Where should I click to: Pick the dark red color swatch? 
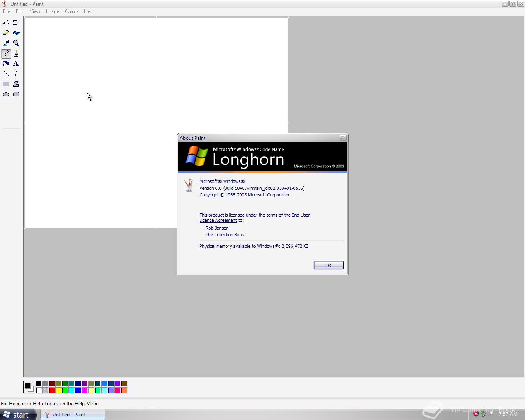tap(52, 384)
